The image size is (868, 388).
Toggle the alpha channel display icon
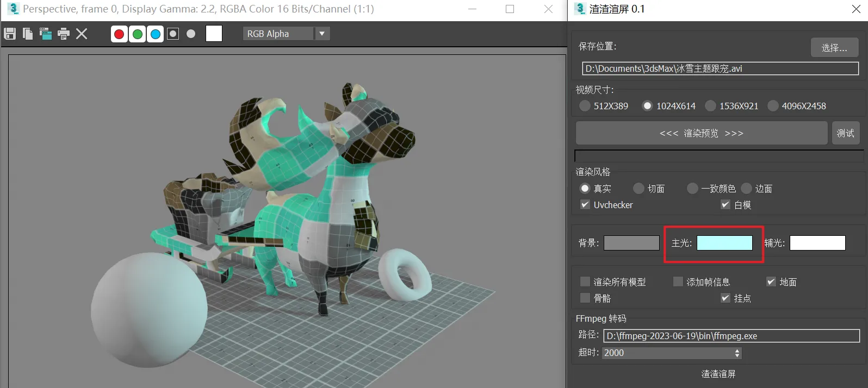(x=173, y=34)
